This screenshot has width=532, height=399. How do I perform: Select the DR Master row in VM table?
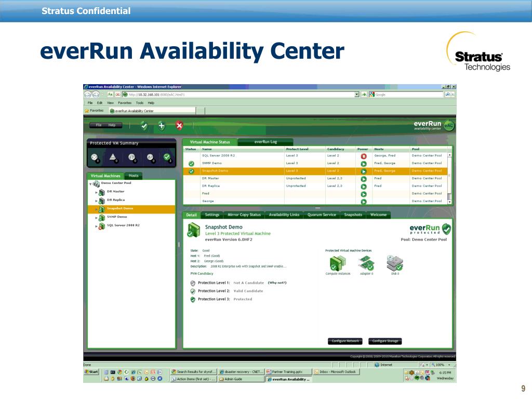pos(315,179)
